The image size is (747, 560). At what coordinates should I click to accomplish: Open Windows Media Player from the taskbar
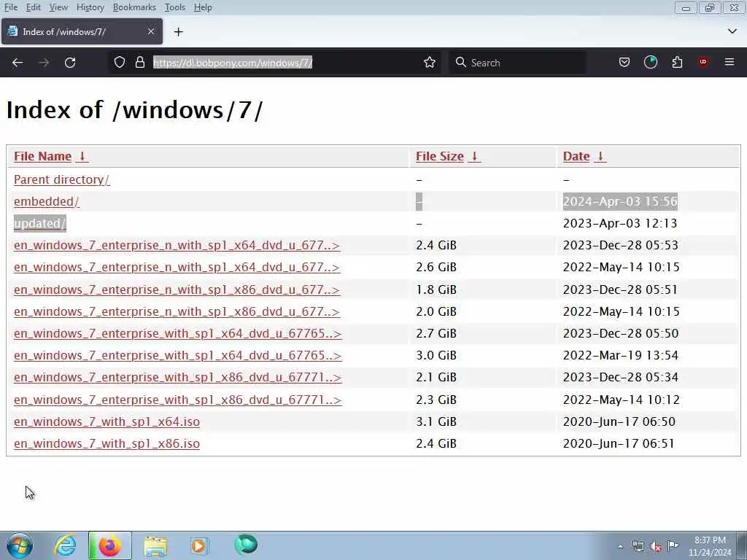tap(199, 545)
